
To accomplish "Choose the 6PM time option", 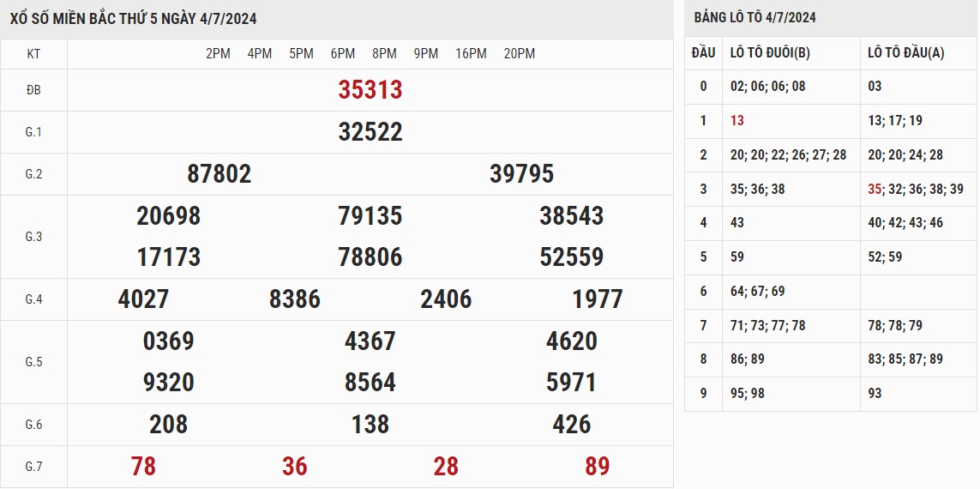I will click(343, 54).
